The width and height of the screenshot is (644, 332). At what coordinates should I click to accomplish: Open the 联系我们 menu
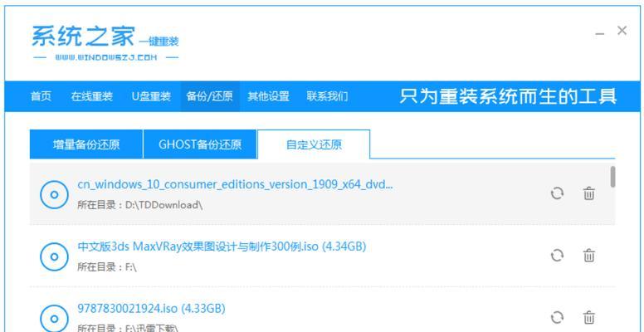click(327, 96)
